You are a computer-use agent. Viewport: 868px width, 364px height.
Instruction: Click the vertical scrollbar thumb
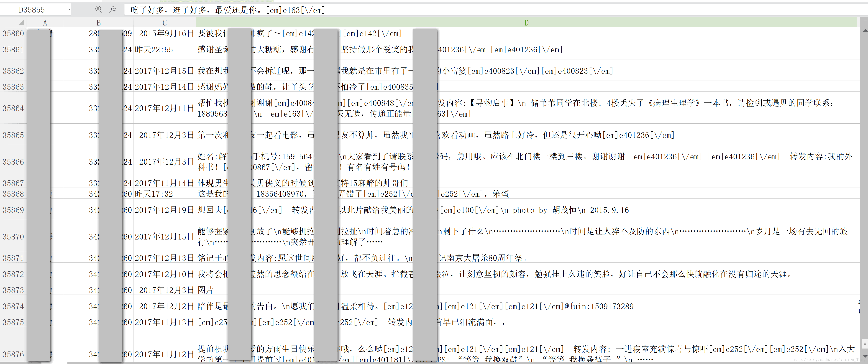(x=865, y=344)
